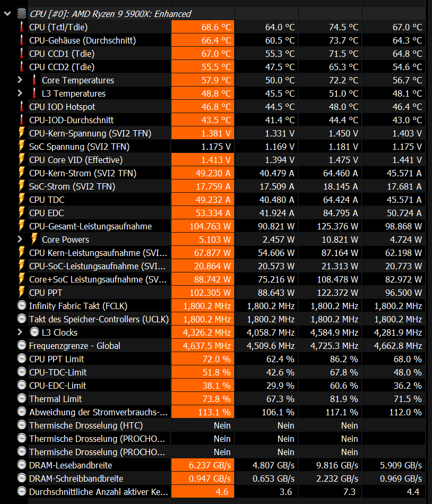Click the 84.795 A CPU EDC maximum value
The width and height of the screenshot is (432, 504).
click(x=340, y=213)
